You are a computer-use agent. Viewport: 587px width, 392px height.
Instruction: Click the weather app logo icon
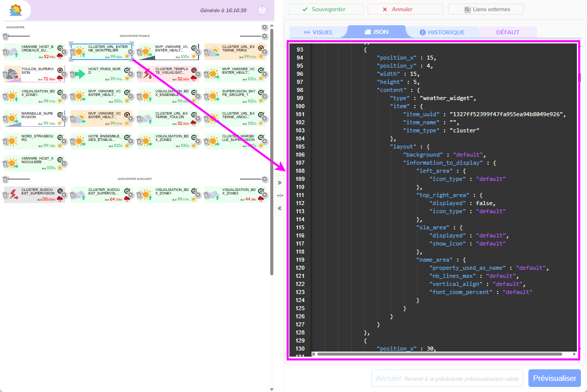click(x=16, y=10)
